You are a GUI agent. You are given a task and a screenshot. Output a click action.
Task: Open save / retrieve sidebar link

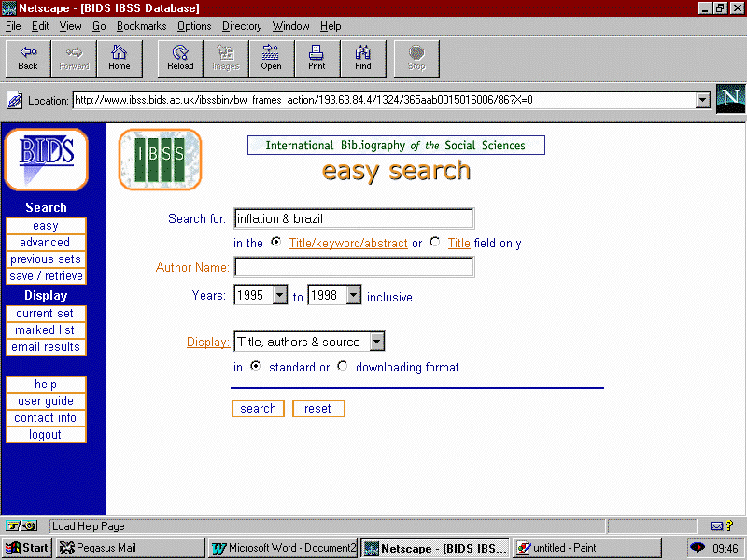46,276
